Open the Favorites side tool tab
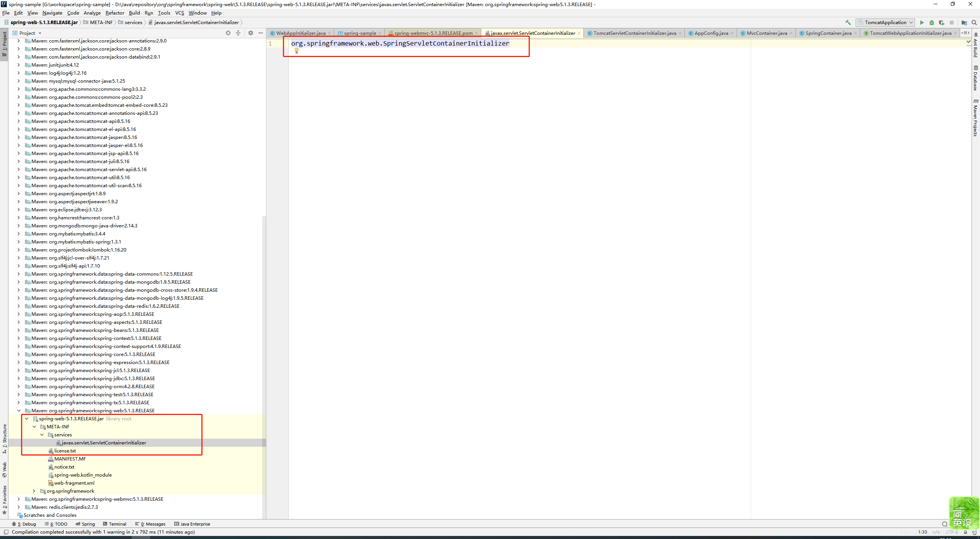This screenshot has width=980, height=539. 4,500
